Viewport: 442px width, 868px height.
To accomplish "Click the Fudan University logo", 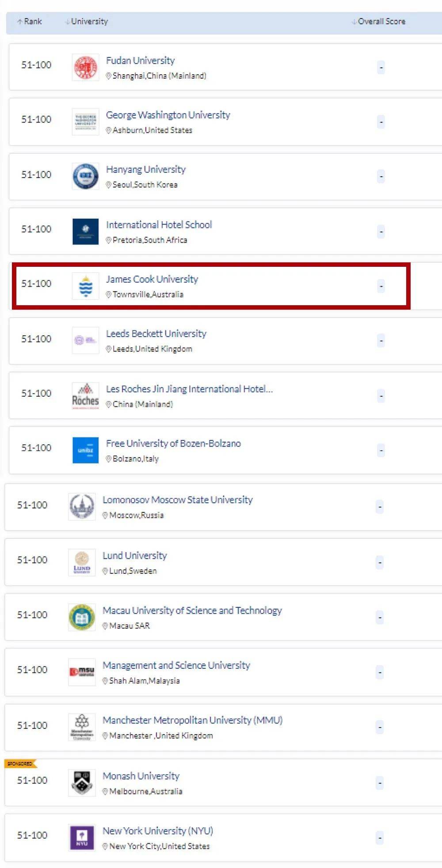I will point(85,68).
